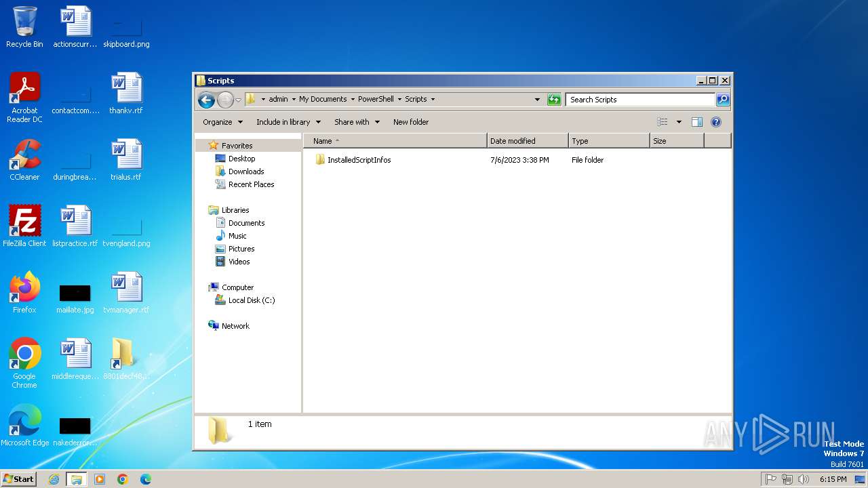
Task: Select listpractice.rtf desktop file
Action: [75, 226]
